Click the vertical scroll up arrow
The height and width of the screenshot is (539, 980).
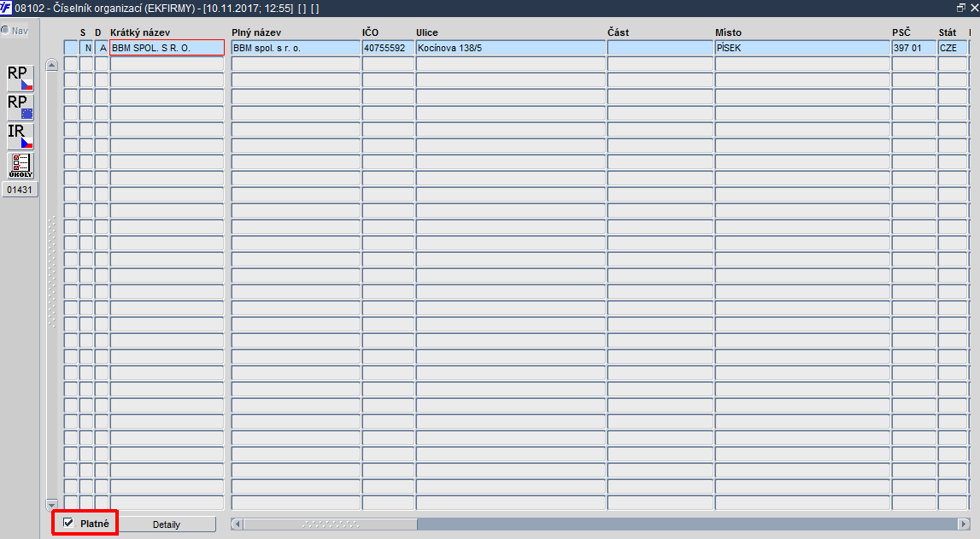pyautogui.click(x=52, y=64)
